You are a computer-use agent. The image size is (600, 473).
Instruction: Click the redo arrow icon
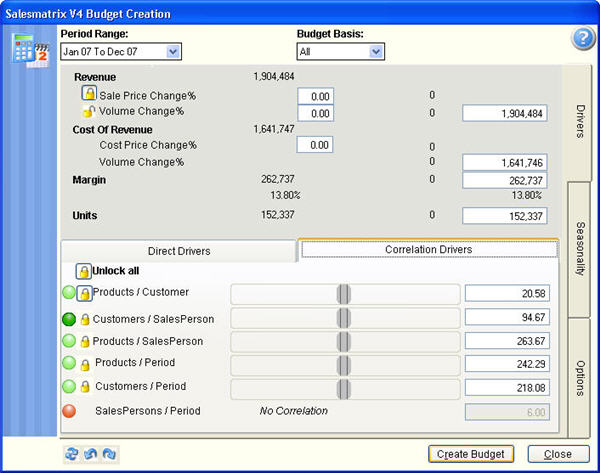(109, 453)
